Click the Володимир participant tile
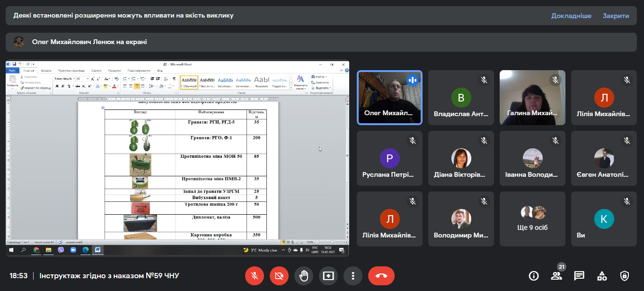Viewport: 644px width, 291px height. point(461,219)
